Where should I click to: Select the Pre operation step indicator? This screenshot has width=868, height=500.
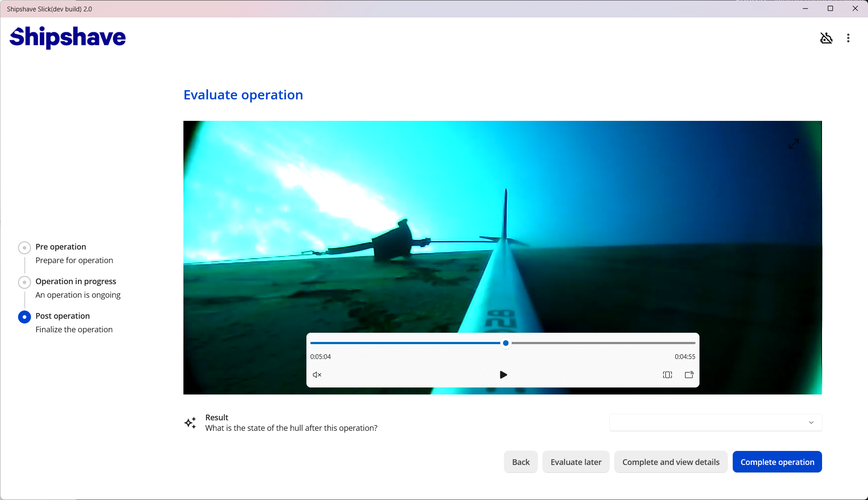coord(25,247)
